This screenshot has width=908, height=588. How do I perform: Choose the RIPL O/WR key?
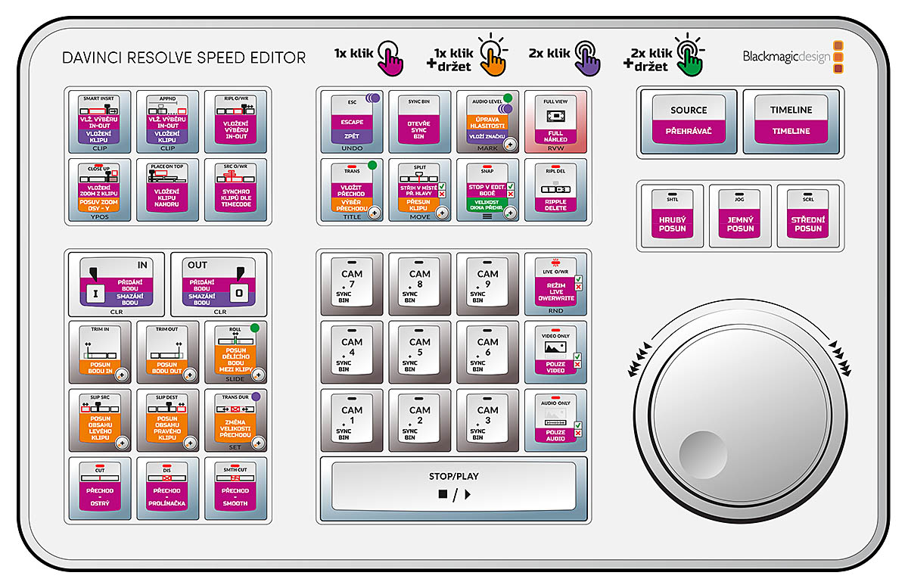coord(235,123)
